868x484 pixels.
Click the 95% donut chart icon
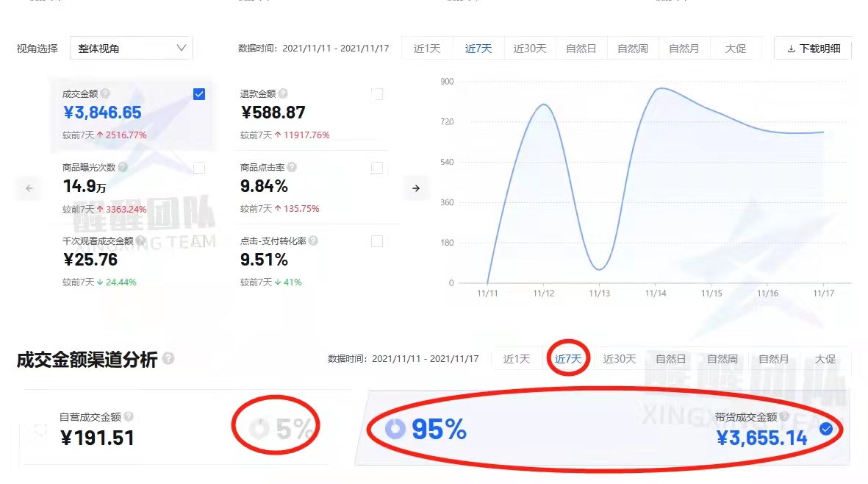pyautogui.click(x=395, y=429)
